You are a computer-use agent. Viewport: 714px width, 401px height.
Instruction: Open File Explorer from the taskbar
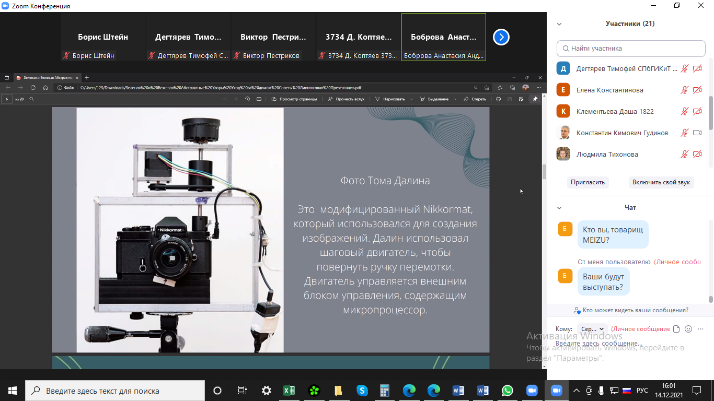pos(338,391)
